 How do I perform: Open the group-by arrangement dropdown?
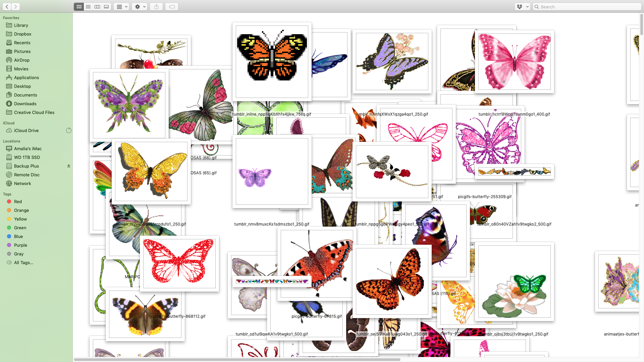121,7
